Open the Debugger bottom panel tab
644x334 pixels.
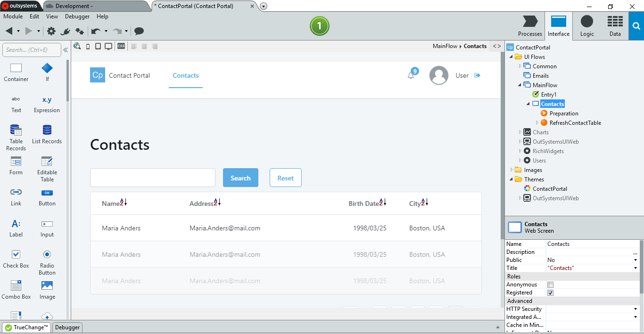coord(67,327)
